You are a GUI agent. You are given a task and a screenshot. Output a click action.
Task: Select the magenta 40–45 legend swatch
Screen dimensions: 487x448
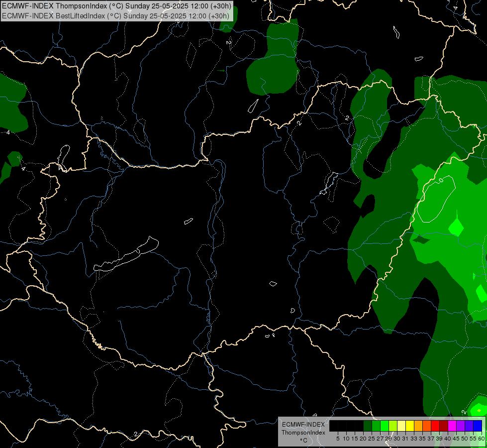(452, 426)
